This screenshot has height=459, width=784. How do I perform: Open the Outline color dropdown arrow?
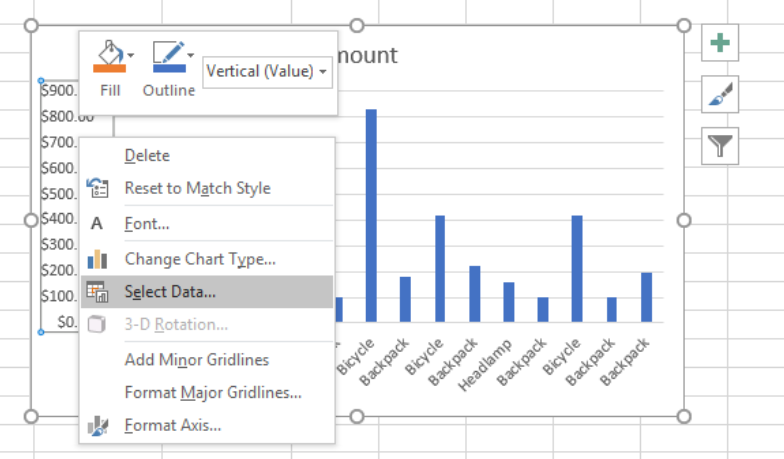tap(190, 55)
